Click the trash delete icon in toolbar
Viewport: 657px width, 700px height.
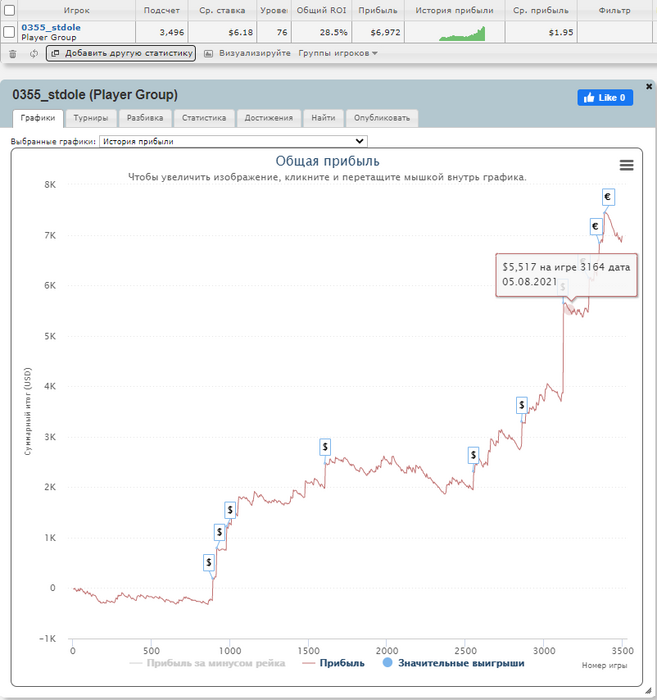12,54
